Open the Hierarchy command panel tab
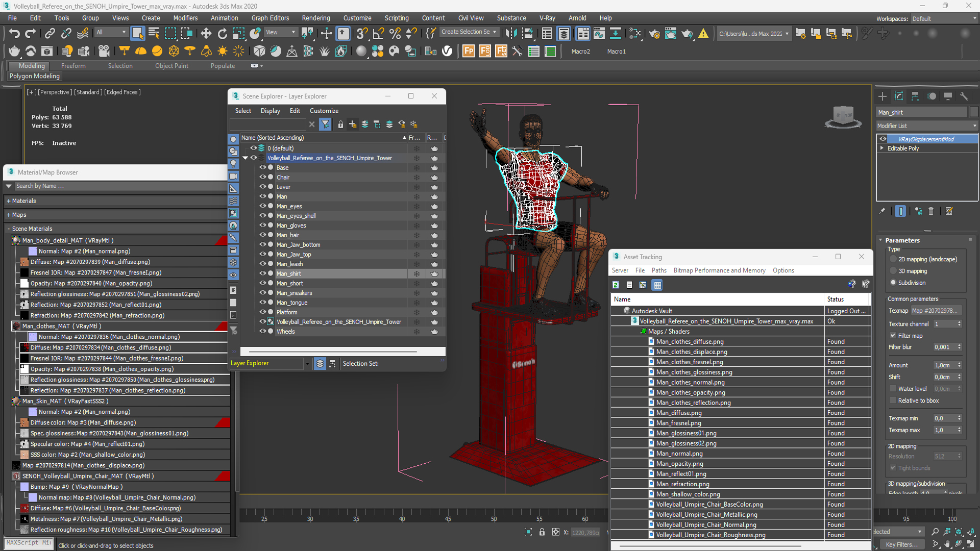Screen dimensions: 980x551 click(x=915, y=96)
